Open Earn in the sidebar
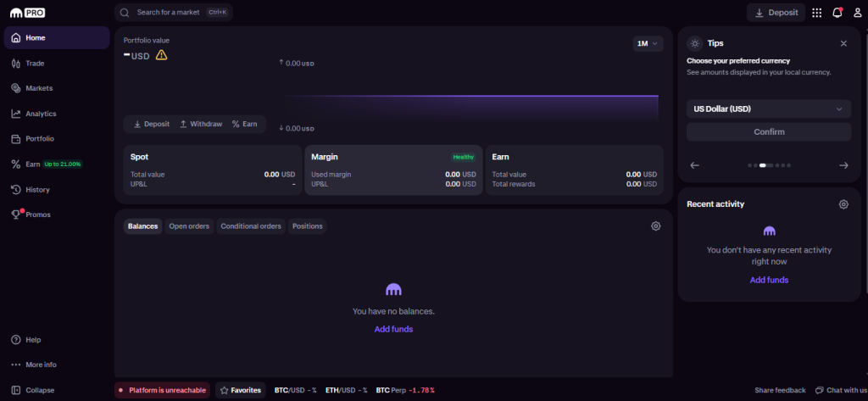This screenshot has height=401, width=868. pos(57,164)
